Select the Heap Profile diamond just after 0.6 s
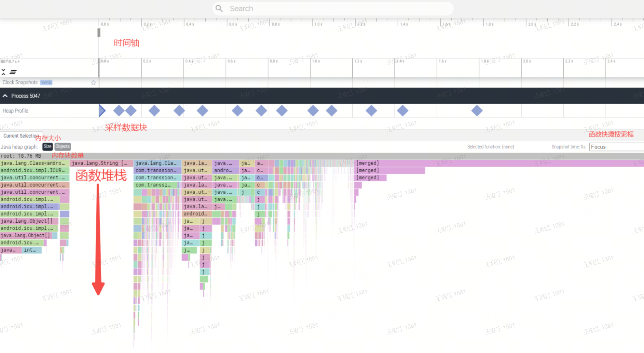The height and width of the screenshot is (353, 644). click(237, 111)
